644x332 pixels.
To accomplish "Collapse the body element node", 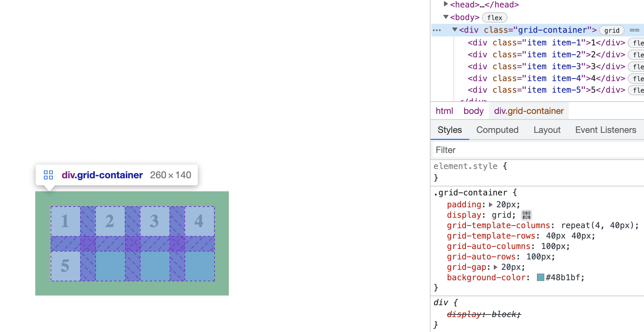I will pyautogui.click(x=446, y=17).
